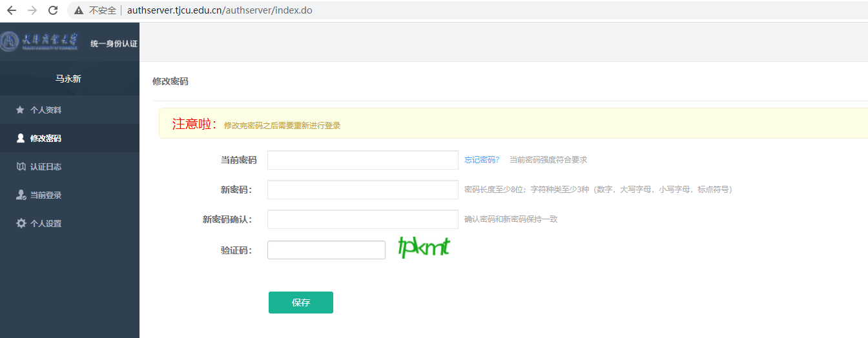Open the 认证日志 sidebar menu item
Image resolution: width=868 pixels, height=338 pixels.
coord(45,166)
